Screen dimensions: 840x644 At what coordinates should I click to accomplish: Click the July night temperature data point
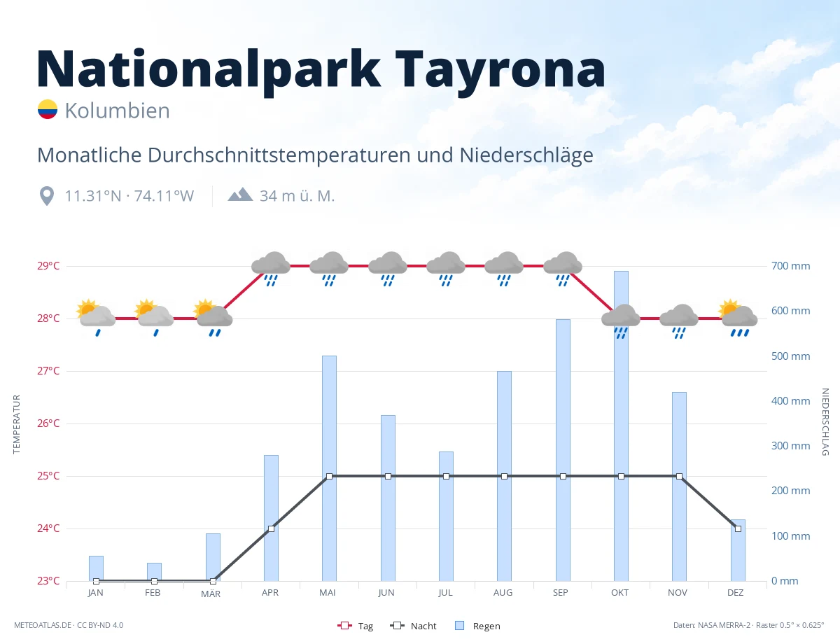tap(446, 476)
